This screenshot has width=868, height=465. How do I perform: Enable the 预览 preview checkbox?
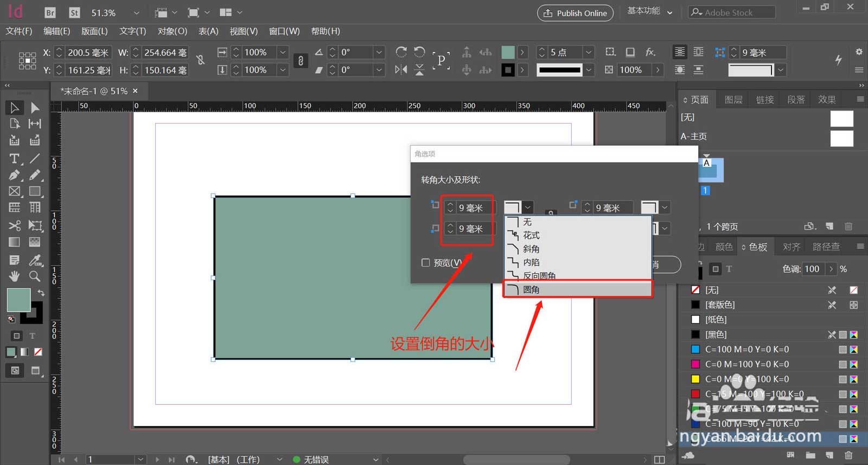(x=426, y=263)
